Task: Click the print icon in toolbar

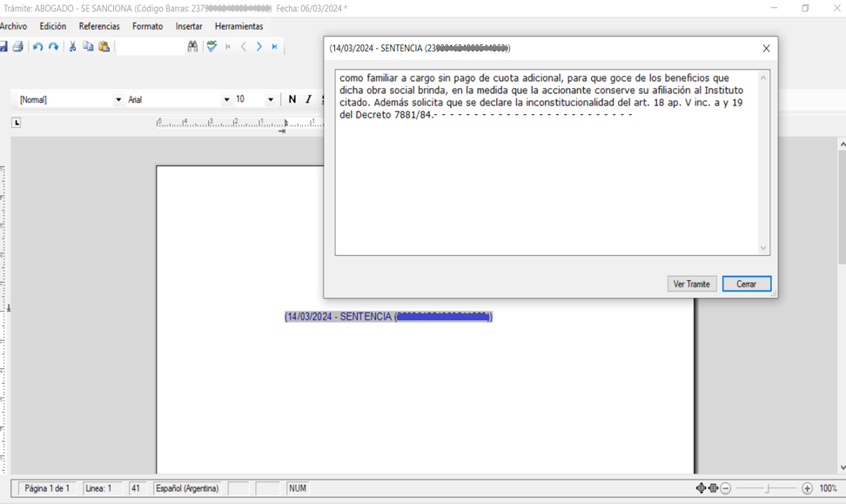Action: tap(17, 47)
